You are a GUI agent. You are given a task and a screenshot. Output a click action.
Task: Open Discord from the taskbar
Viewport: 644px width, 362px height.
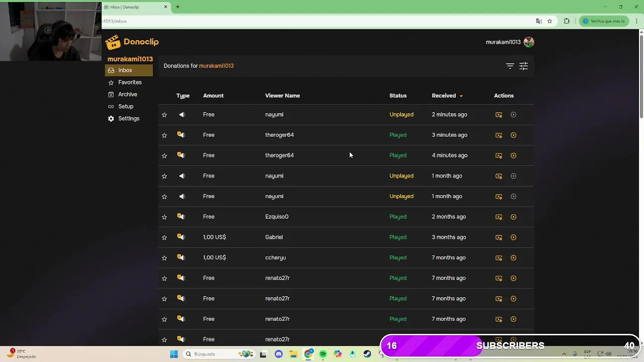[x=279, y=354]
